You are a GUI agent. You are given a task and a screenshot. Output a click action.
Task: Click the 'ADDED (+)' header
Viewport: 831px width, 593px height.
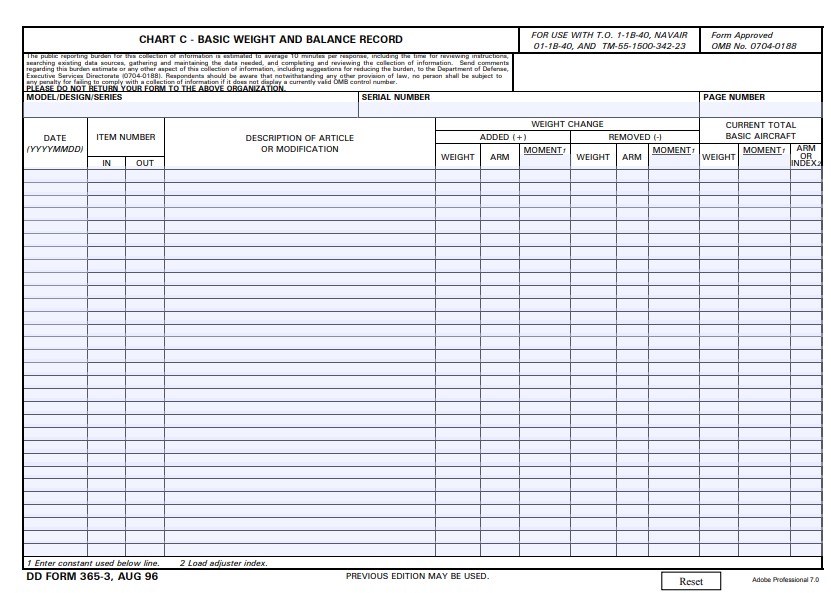(x=503, y=137)
